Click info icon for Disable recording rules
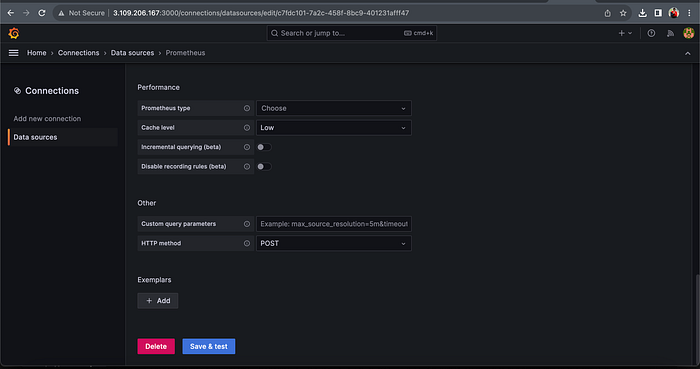Screen dimensions: 700x369 pos(247,166)
